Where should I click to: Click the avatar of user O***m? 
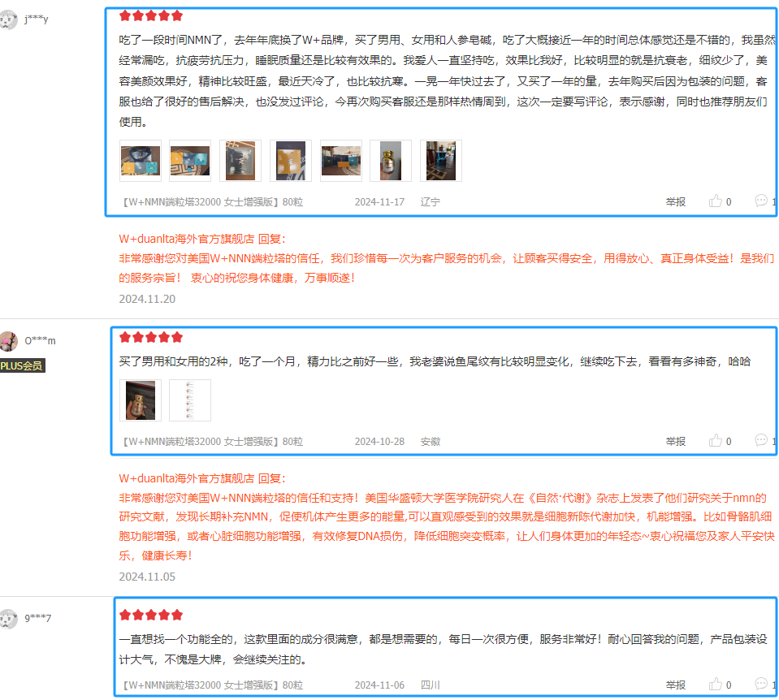[x=7, y=341]
